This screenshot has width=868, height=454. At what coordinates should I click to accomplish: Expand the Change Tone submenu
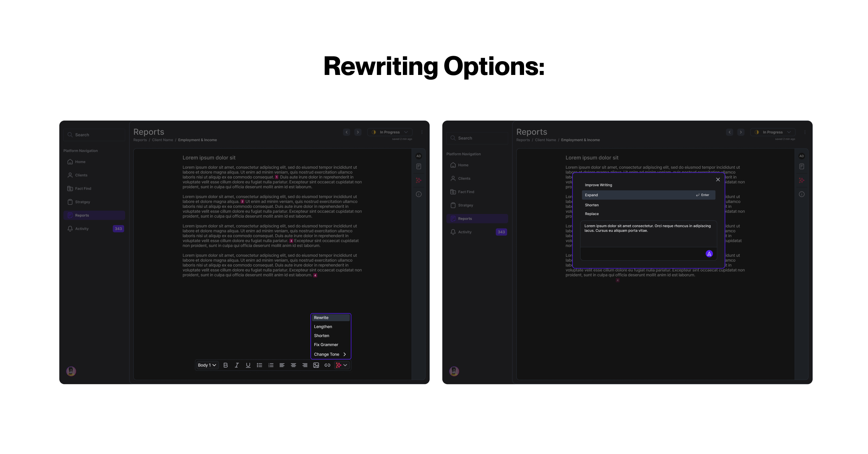(x=330, y=354)
